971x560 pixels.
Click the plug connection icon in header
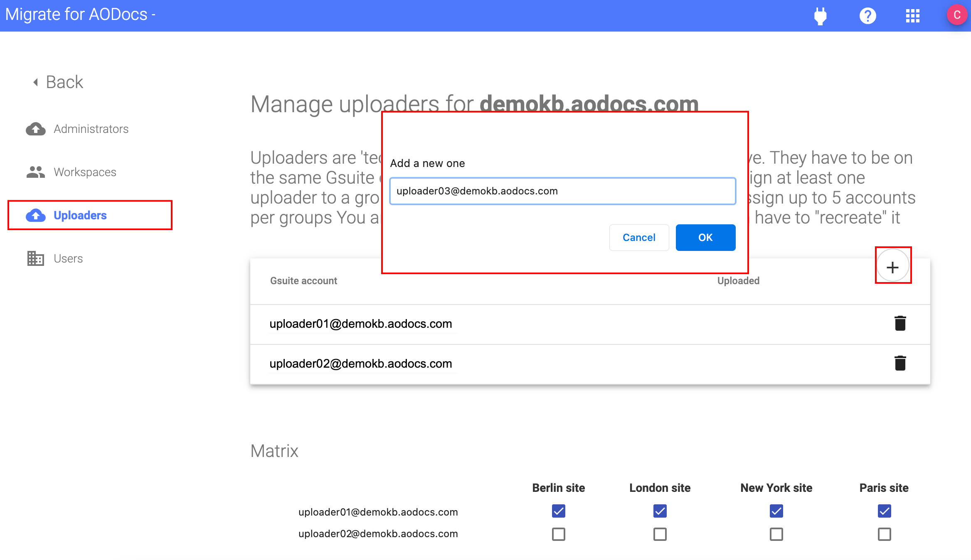click(x=820, y=16)
